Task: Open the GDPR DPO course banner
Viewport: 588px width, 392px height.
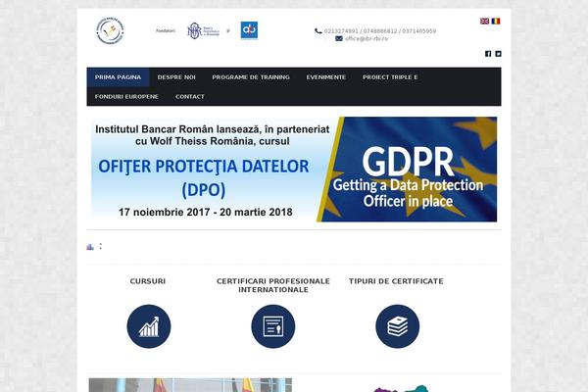Action: [x=294, y=170]
